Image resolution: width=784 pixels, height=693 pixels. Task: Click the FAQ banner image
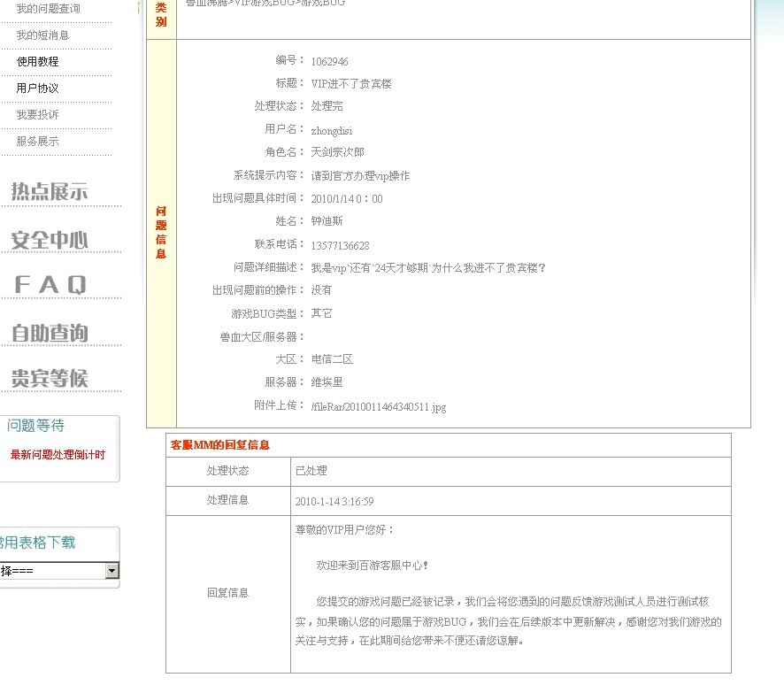50,285
